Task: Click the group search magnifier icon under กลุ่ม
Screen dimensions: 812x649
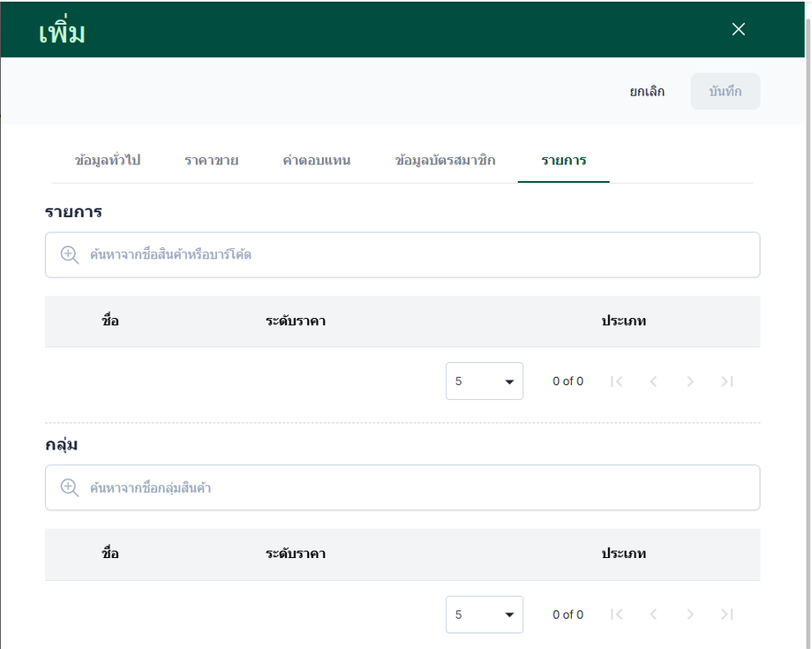Action: tap(70, 488)
